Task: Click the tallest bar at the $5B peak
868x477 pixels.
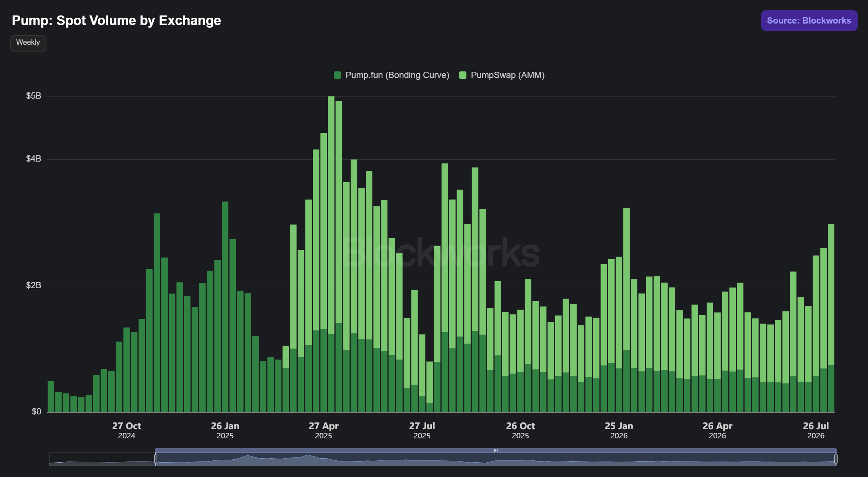Action: (331, 254)
